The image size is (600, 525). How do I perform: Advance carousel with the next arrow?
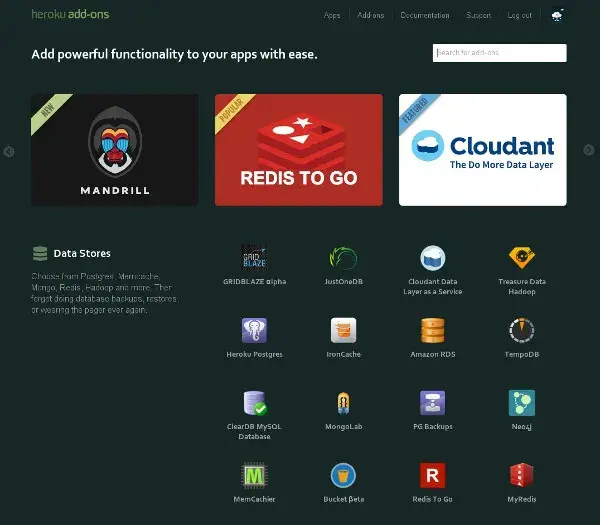tap(589, 150)
